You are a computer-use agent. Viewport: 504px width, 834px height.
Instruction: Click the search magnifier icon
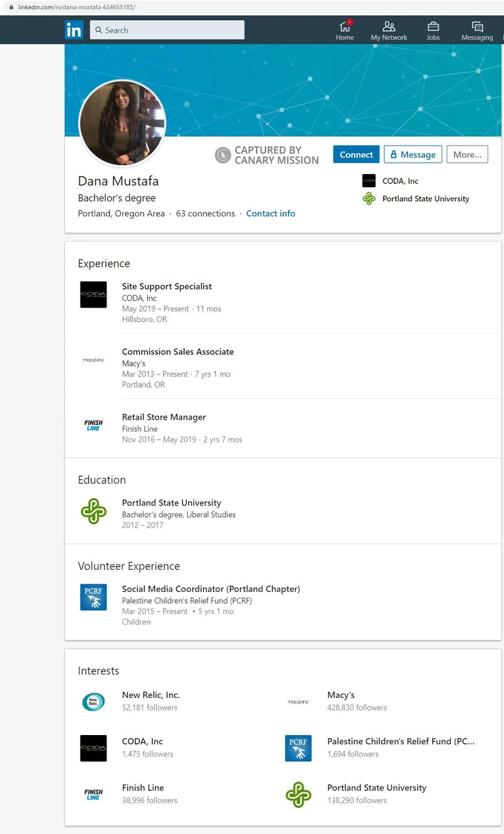coord(98,30)
